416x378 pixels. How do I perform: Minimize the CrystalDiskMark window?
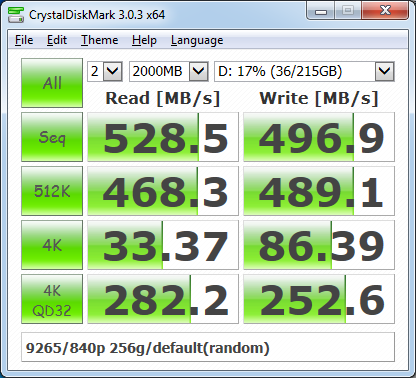pos(321,11)
